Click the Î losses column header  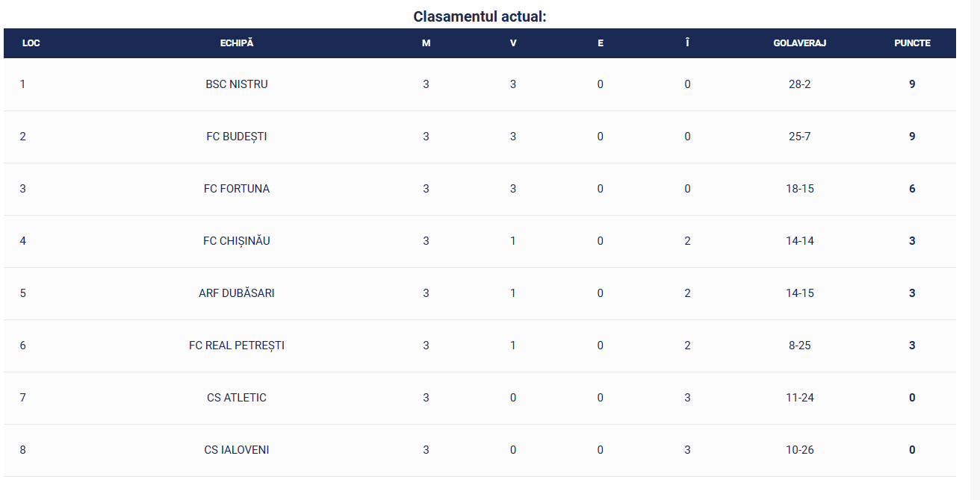point(687,43)
